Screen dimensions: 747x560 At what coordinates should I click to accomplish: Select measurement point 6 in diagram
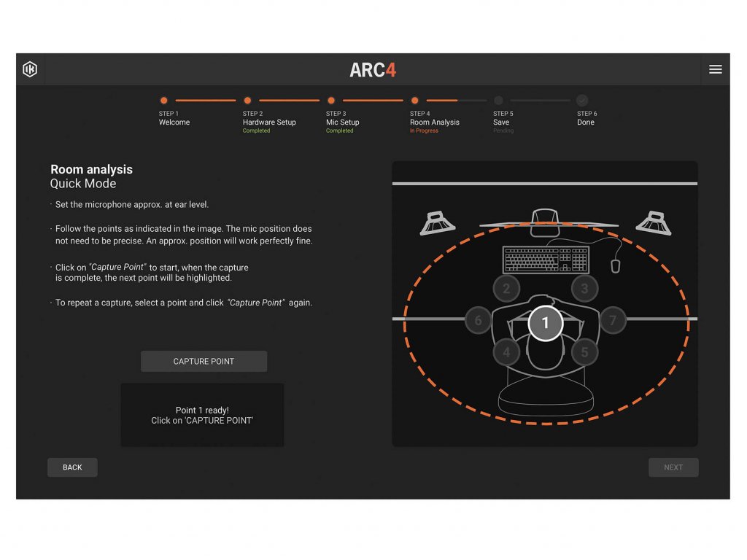(478, 321)
